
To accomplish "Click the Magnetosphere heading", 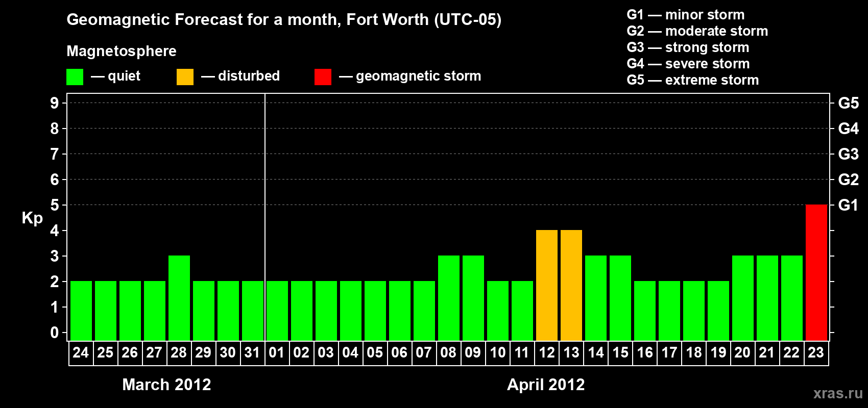I will coord(122,52).
